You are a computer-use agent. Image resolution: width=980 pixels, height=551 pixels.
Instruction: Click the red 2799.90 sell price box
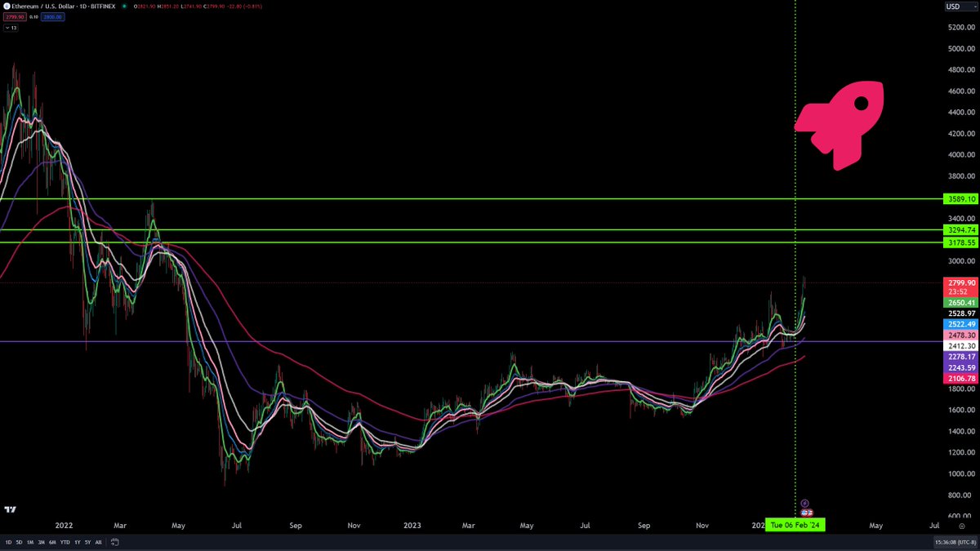click(13, 16)
